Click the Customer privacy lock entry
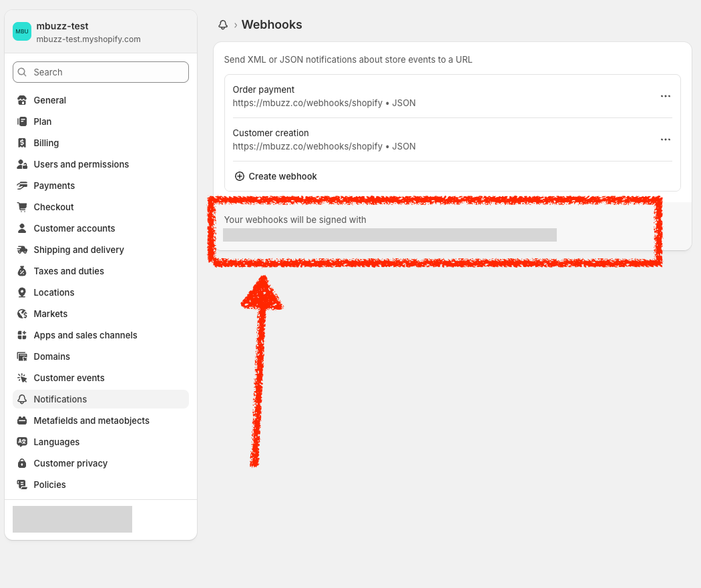Image resolution: width=701 pixels, height=588 pixels. pyautogui.click(x=70, y=463)
